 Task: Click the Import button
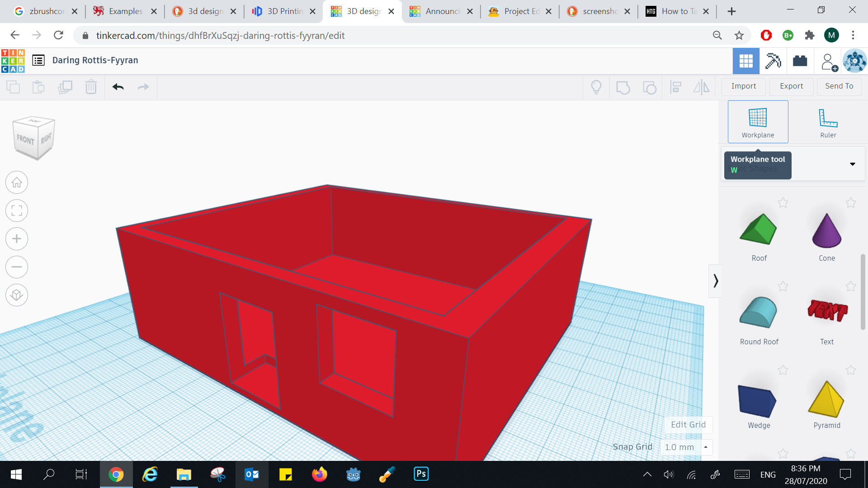(743, 86)
